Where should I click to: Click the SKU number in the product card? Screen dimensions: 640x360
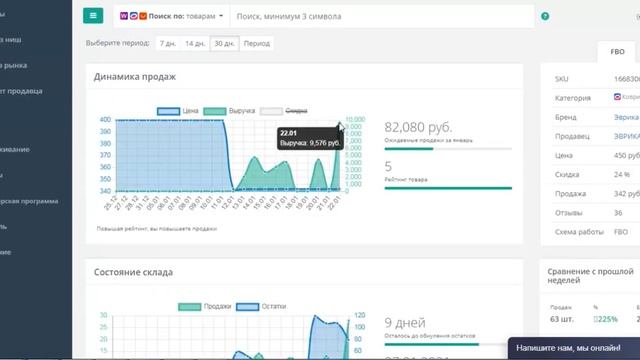pos(627,79)
